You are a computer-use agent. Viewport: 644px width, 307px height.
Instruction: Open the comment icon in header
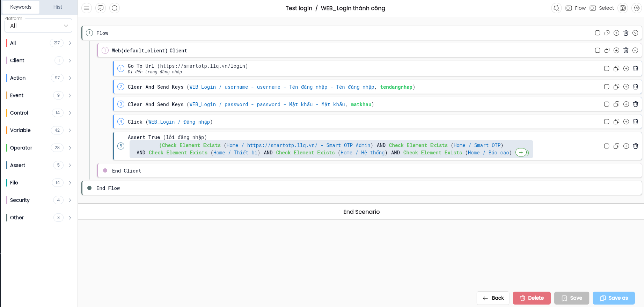click(101, 8)
